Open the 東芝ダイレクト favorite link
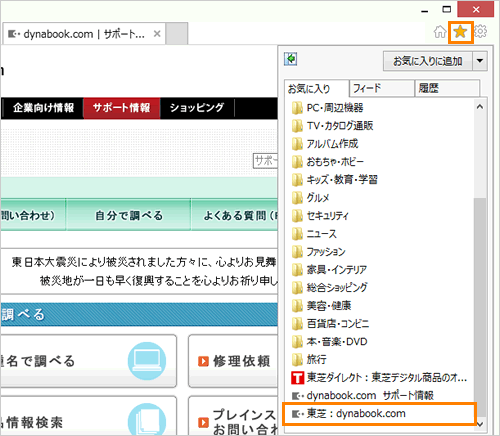 click(x=379, y=378)
